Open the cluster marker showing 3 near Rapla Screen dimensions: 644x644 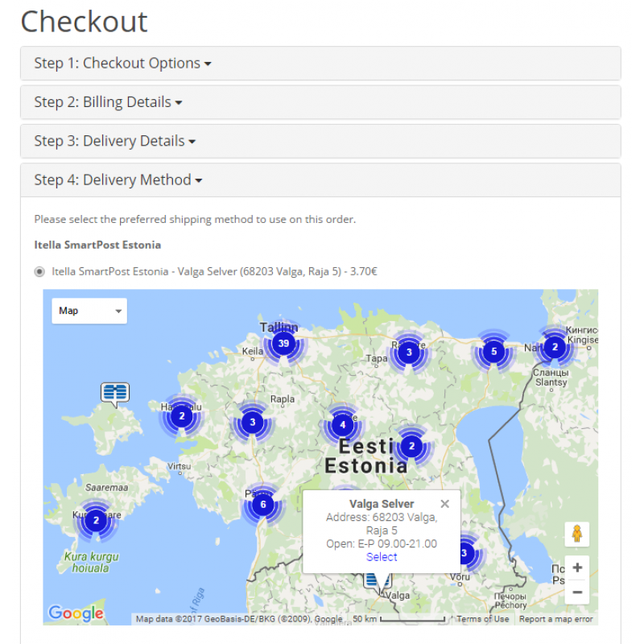click(x=252, y=422)
